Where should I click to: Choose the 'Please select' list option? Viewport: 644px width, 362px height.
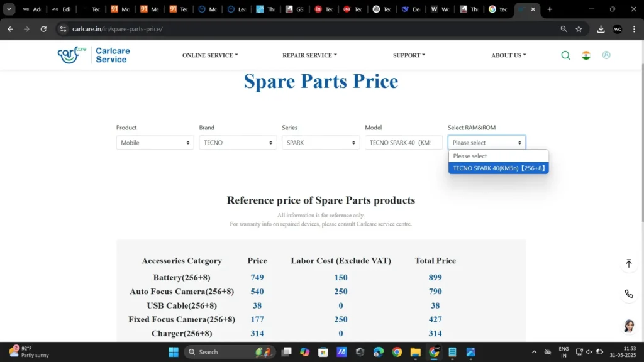tap(499, 156)
